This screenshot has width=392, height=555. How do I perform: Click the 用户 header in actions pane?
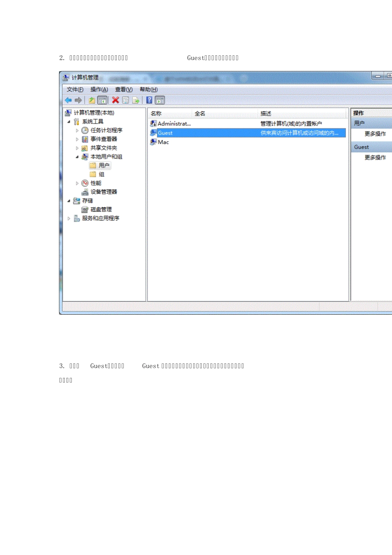(371, 123)
